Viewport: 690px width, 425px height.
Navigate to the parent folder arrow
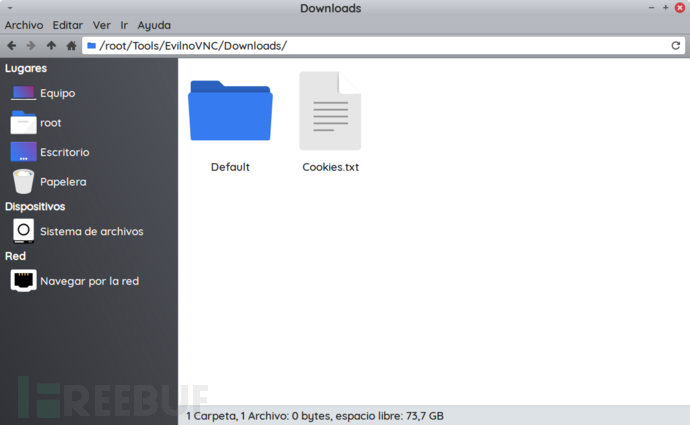[x=51, y=45]
